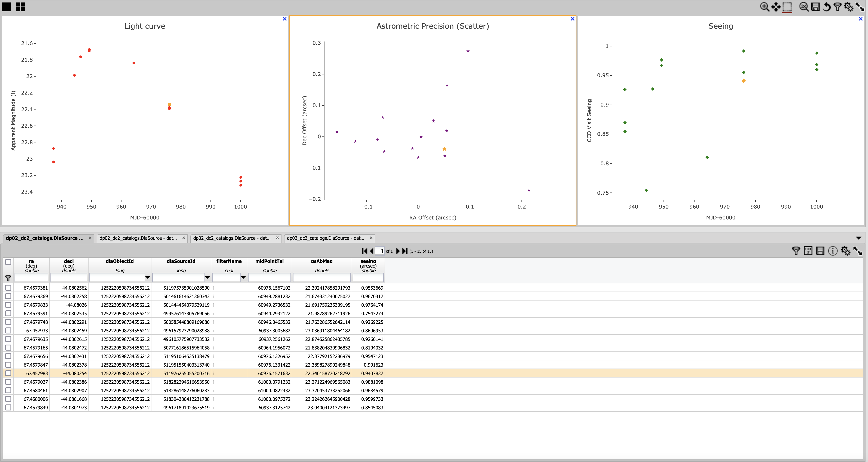Viewport: 868px width, 462px height.
Task: Sort by the ra column header
Action: [x=31, y=261]
